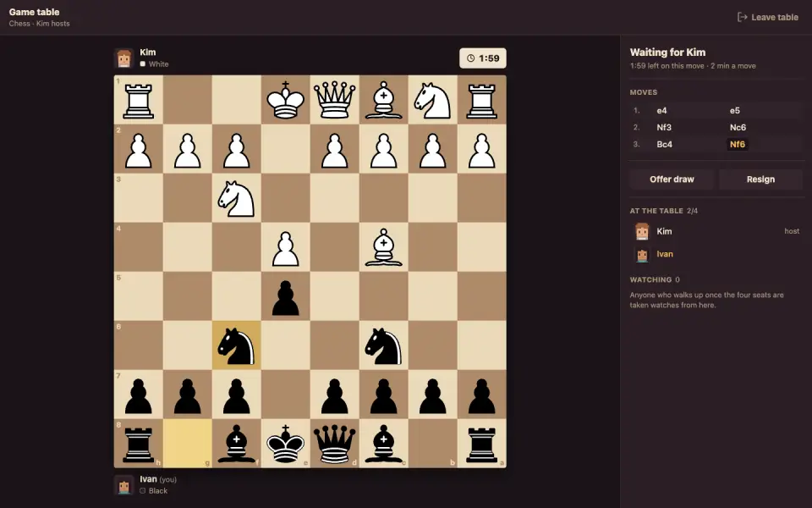Select the black pawn on h7
Image resolution: width=812 pixels, height=508 pixels.
[x=138, y=396]
